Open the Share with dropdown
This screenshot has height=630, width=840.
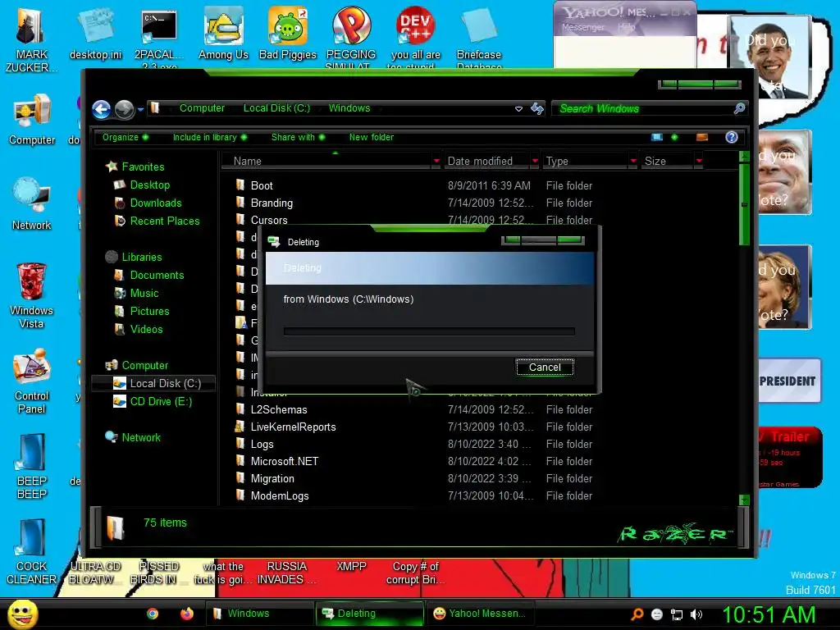coord(298,137)
